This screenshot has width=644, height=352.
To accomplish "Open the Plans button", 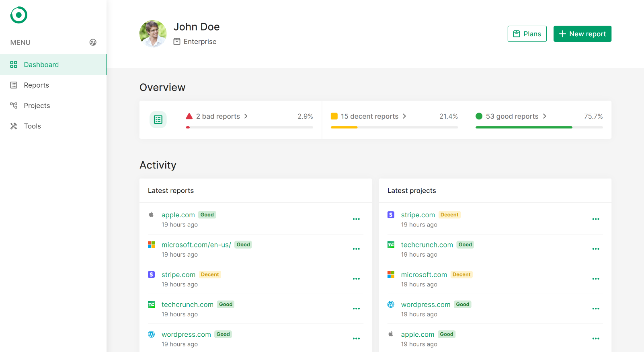I will click(527, 34).
